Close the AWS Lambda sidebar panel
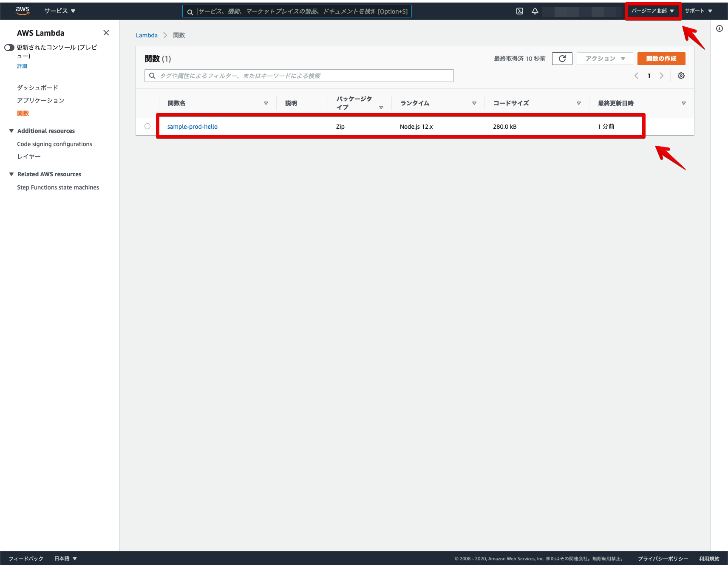 [x=106, y=33]
